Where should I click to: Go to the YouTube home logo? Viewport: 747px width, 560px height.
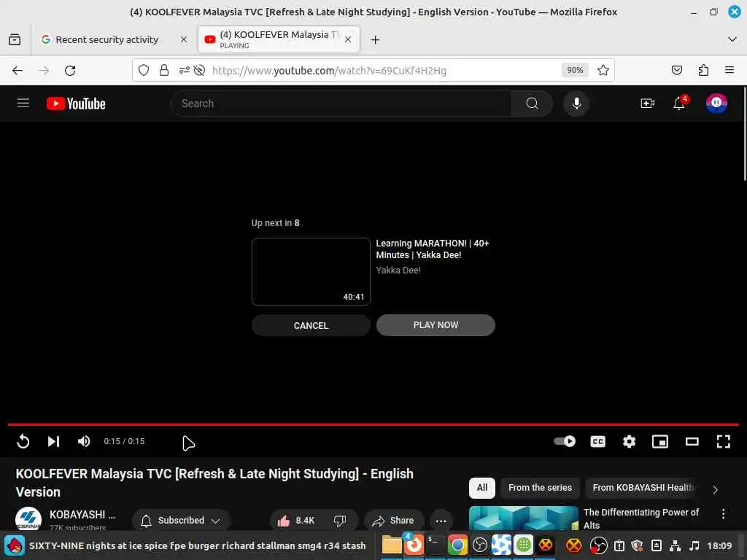pyautogui.click(x=76, y=104)
